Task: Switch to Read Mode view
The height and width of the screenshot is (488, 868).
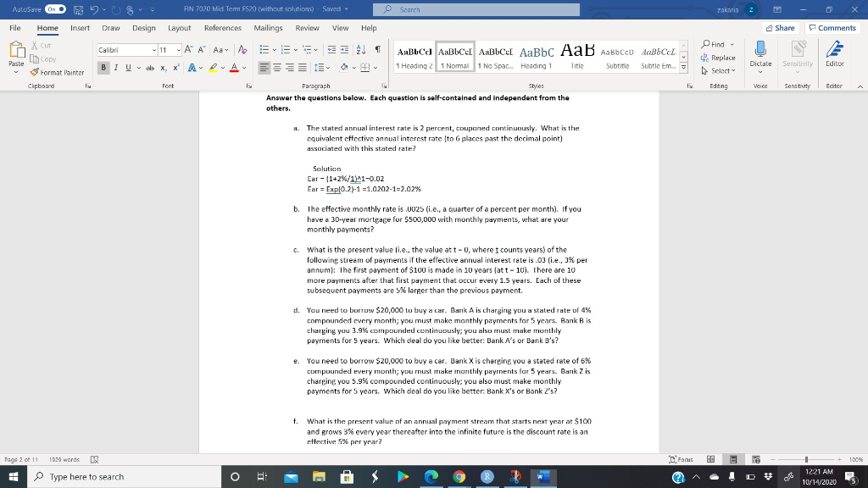Action: (711, 459)
